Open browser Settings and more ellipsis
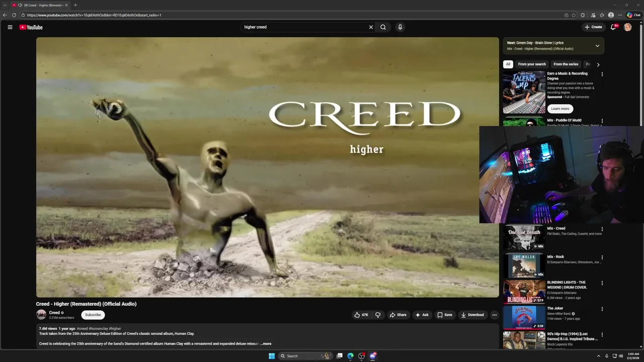Viewport: 644px width, 362px height. (x=620, y=15)
